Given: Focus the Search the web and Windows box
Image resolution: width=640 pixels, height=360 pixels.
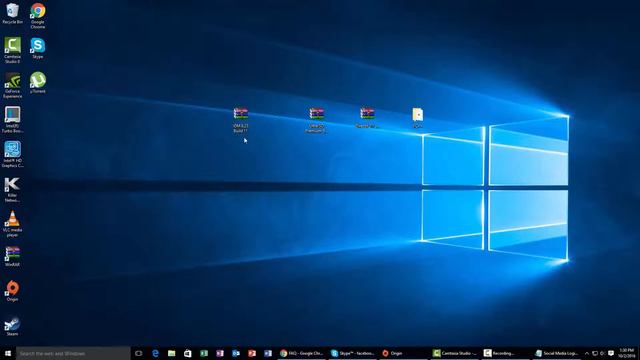Looking at the screenshot, I should pos(73,353).
